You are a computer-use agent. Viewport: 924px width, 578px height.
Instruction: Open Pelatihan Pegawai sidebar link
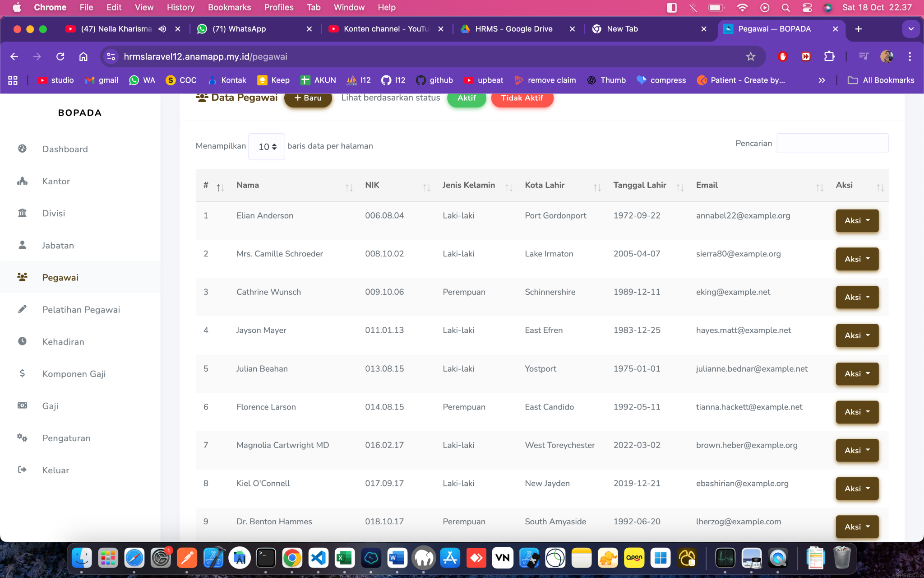point(81,309)
